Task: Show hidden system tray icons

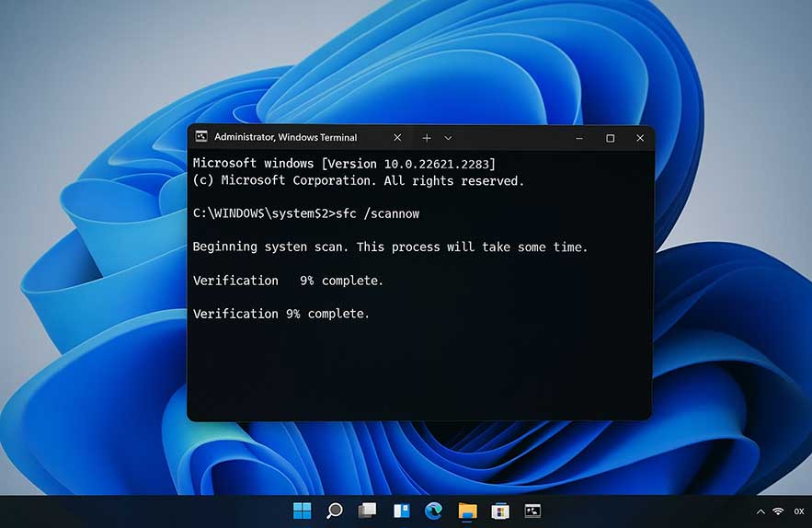Action: (x=761, y=512)
